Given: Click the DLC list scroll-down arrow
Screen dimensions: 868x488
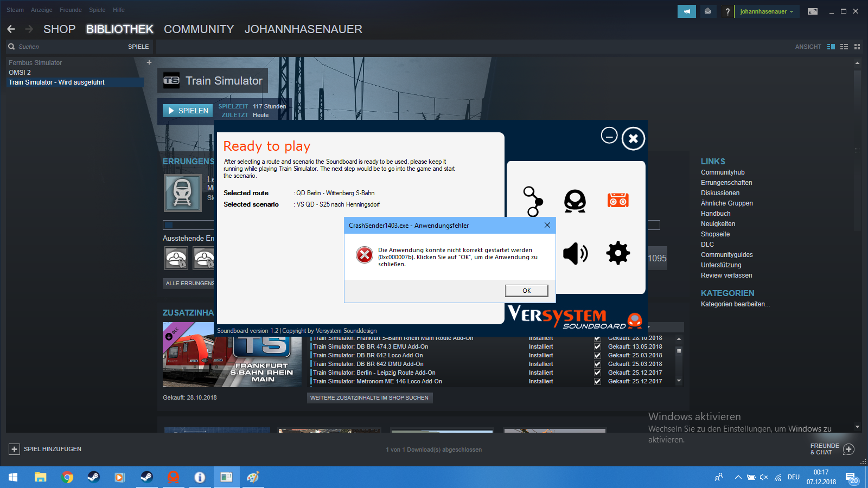Looking at the screenshot, I should click(679, 381).
